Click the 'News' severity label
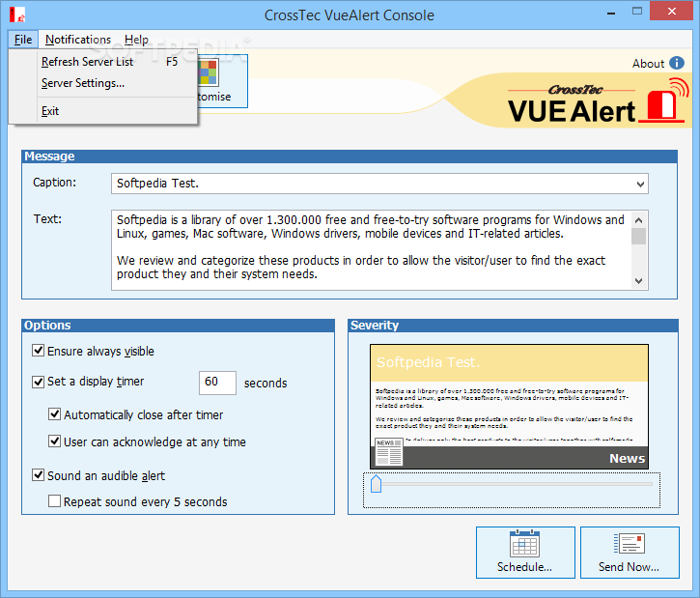 click(628, 458)
